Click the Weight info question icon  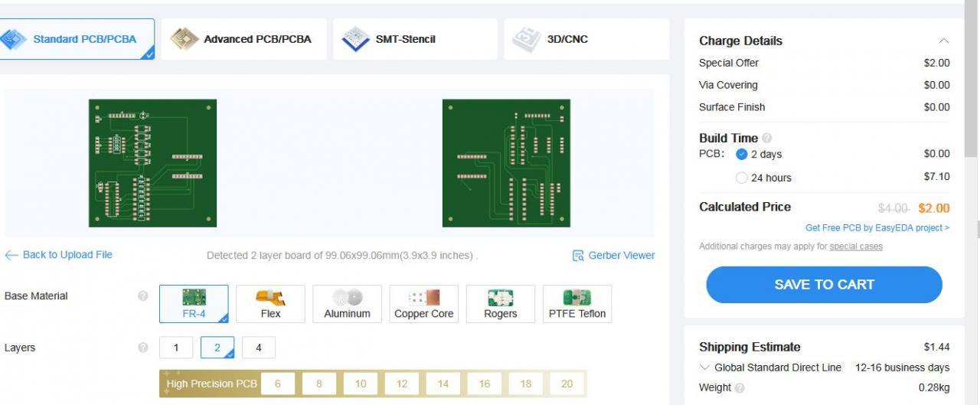tap(740, 388)
